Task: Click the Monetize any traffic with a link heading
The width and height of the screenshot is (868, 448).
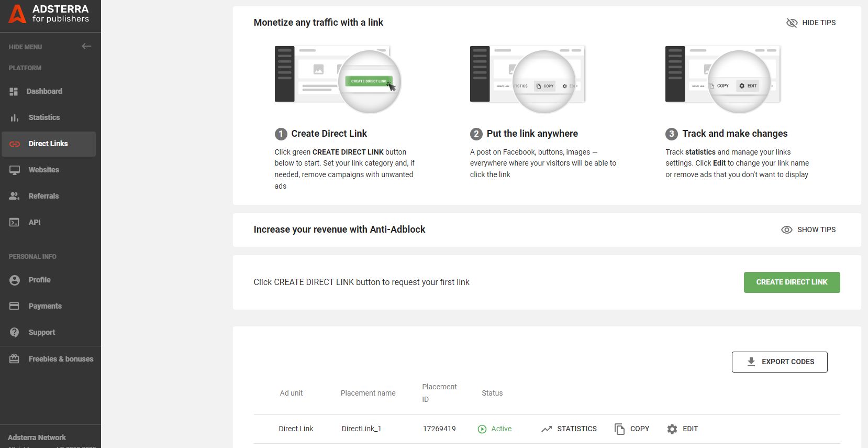Action: (318, 23)
